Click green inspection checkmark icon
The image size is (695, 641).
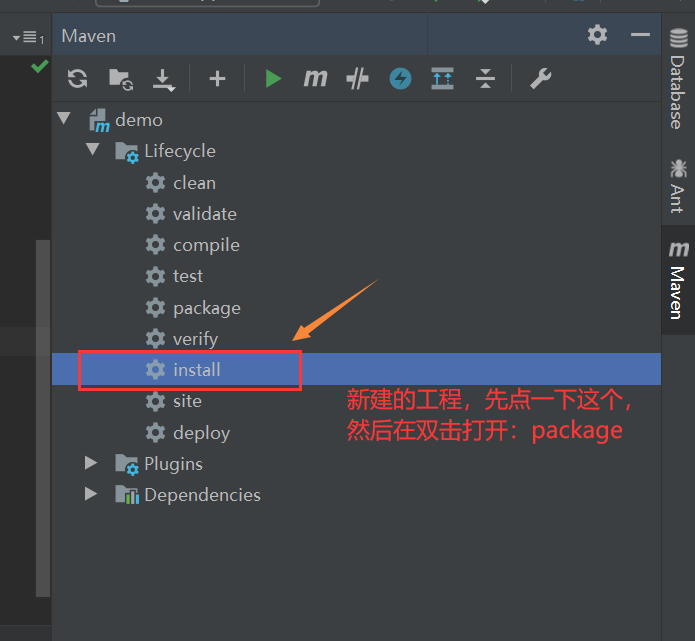point(39,66)
